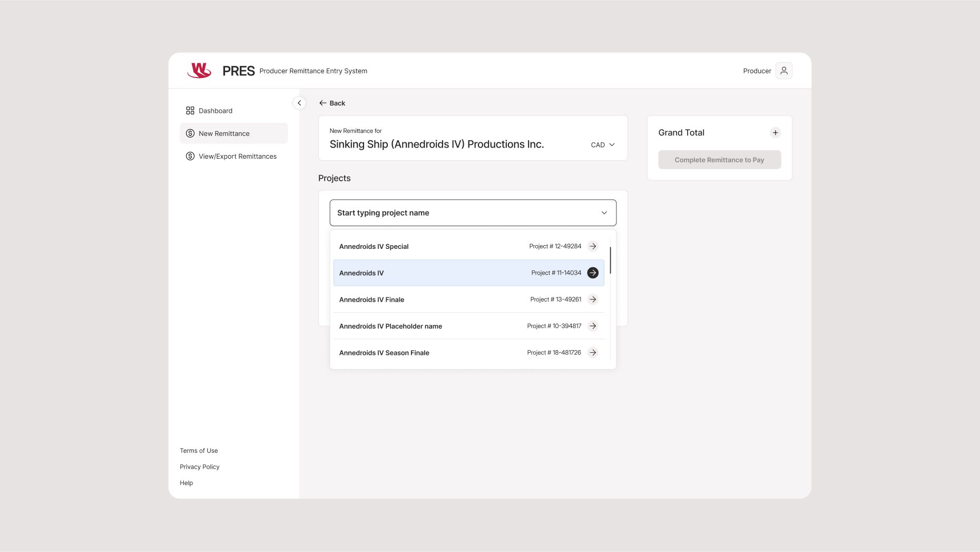This screenshot has width=980, height=552.
Task: Click the back arrow icon
Action: point(323,103)
